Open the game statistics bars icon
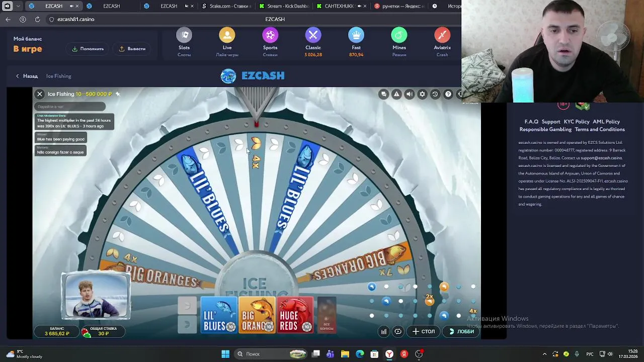644x362 pixels. coord(384,331)
